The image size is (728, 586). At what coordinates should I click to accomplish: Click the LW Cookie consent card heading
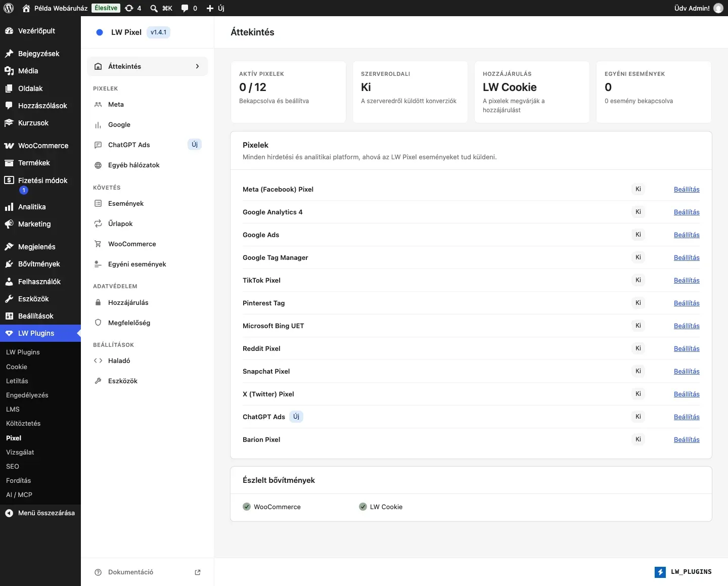tap(510, 87)
